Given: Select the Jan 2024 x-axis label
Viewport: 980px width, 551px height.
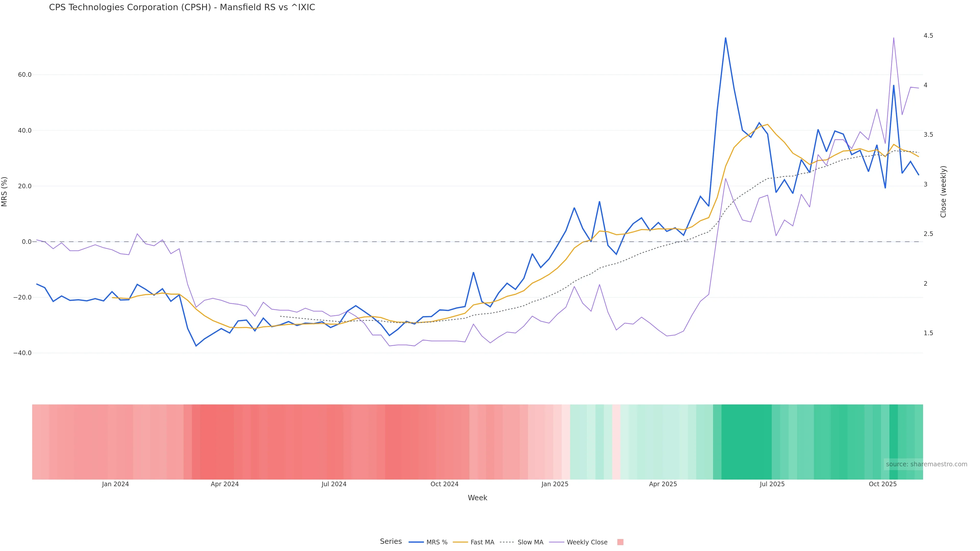Looking at the screenshot, I should coord(115,484).
